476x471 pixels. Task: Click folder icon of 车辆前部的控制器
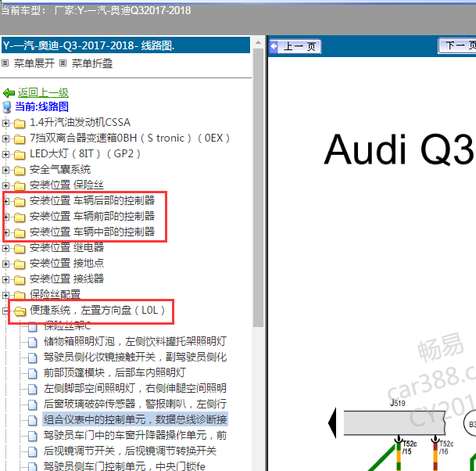pyautogui.click(x=20, y=218)
